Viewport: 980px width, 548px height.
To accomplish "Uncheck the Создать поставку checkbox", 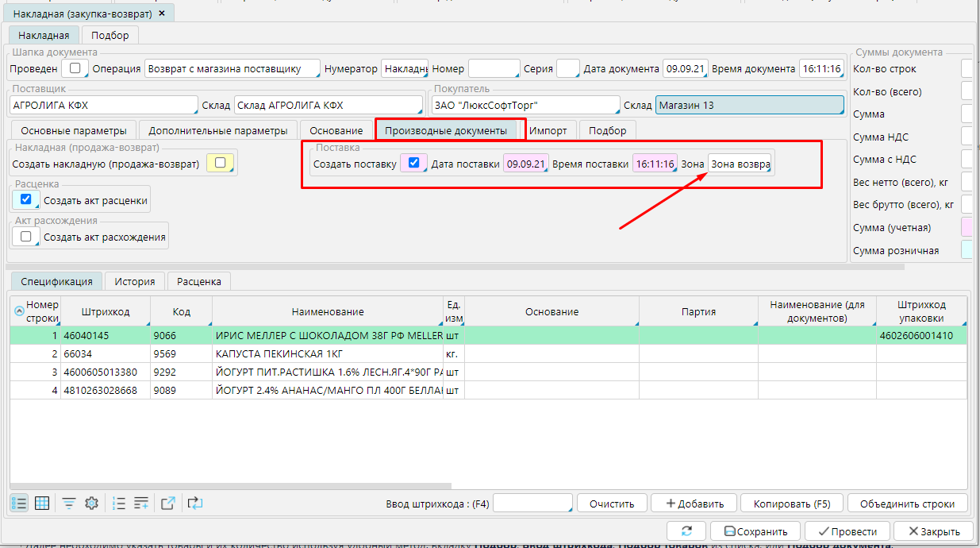I will click(x=413, y=163).
